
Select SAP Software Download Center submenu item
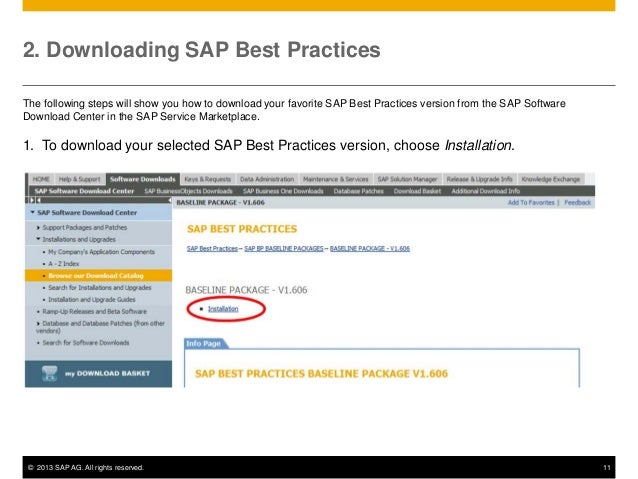[84, 191]
